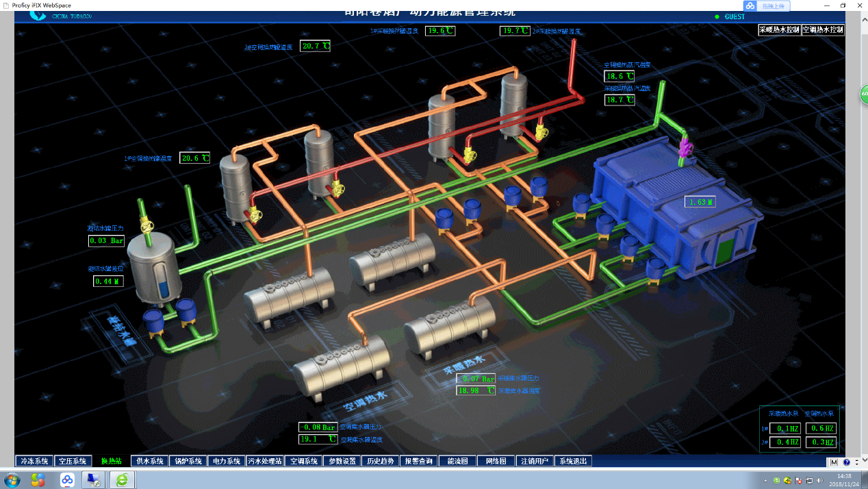Open the Windows Start menu
The height and width of the screenshot is (489, 868).
coord(12,479)
